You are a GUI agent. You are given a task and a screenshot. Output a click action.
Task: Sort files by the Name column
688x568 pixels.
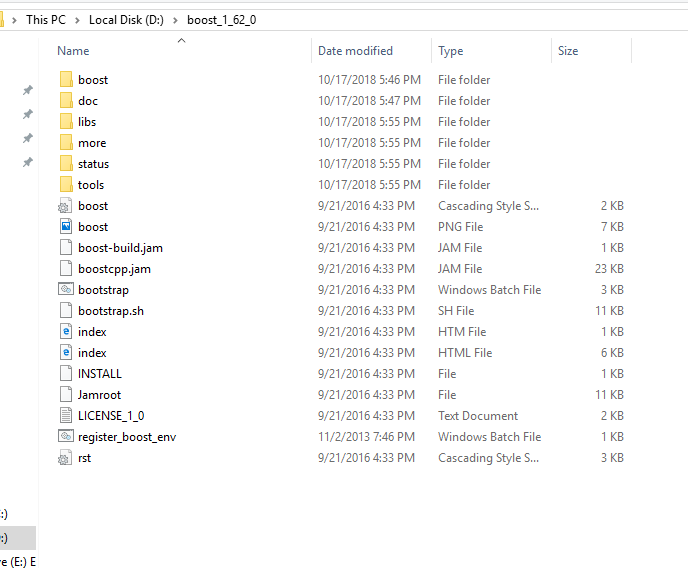tap(73, 51)
